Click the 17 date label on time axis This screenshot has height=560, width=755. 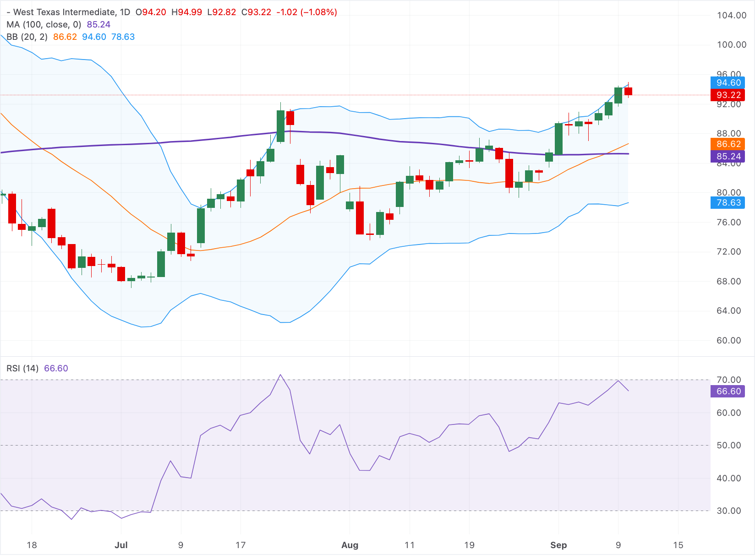(x=240, y=545)
